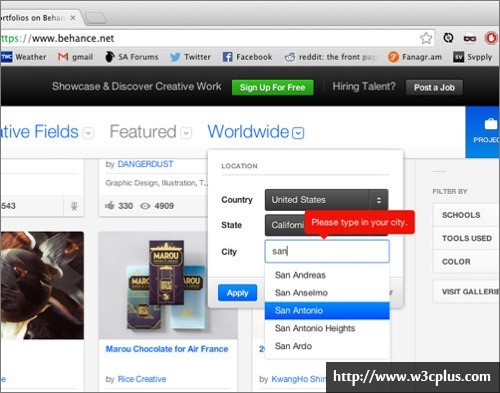Open the Svpply bookmark
Viewport: 500px width, 393px height.
[473, 57]
